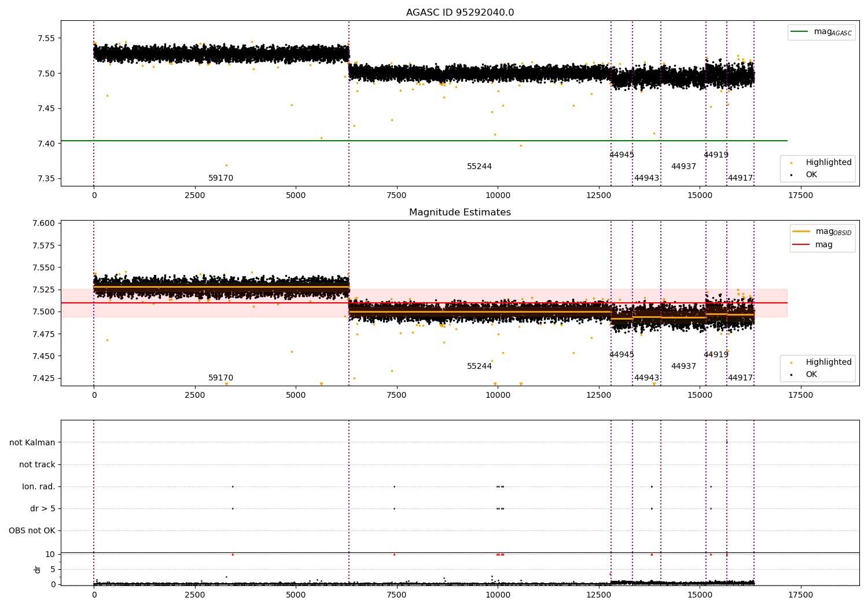Click obsid label 59170 in the top plot
Image resolution: width=868 pixels, height=608 pixels.
[x=221, y=178]
